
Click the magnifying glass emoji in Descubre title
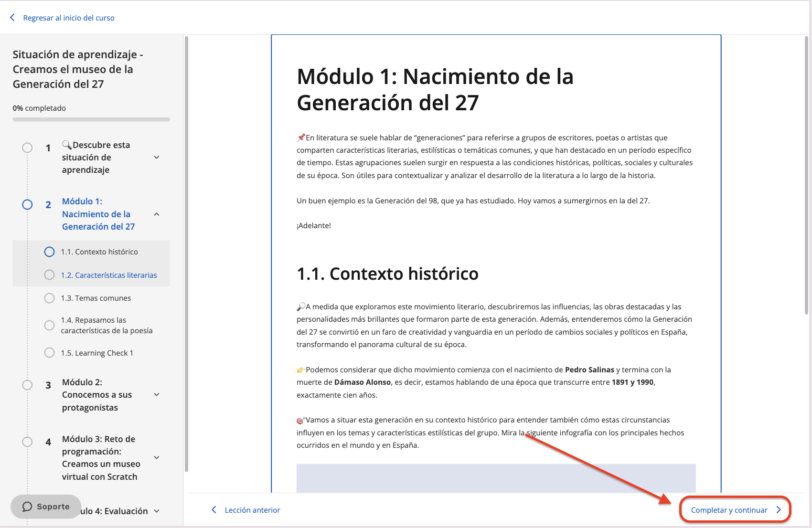67,145
